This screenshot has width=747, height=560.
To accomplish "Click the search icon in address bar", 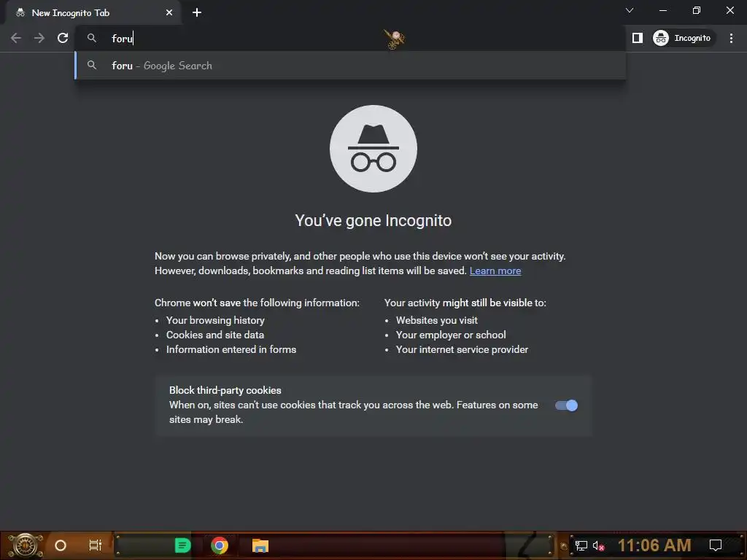I will (x=92, y=38).
